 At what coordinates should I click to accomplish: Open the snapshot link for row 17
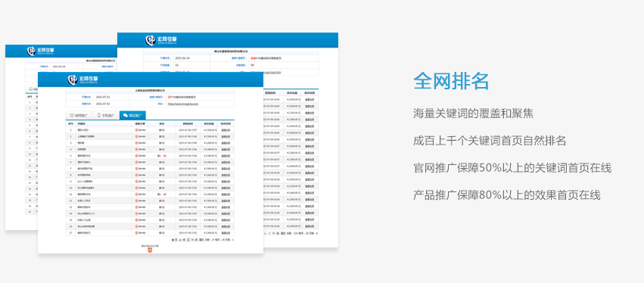coord(226,232)
